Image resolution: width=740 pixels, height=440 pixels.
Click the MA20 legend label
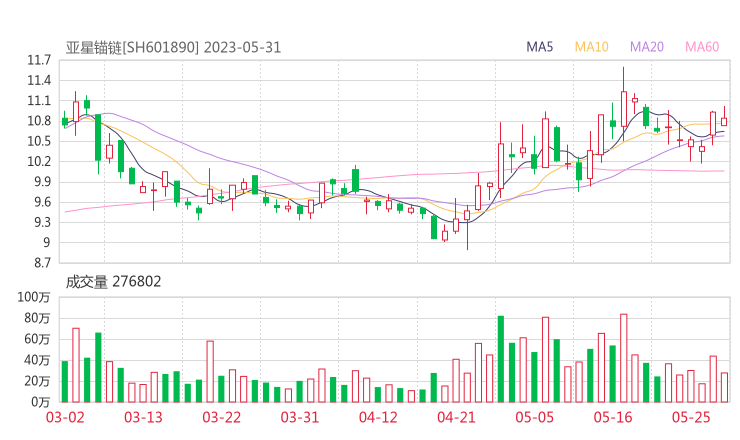tap(647, 47)
